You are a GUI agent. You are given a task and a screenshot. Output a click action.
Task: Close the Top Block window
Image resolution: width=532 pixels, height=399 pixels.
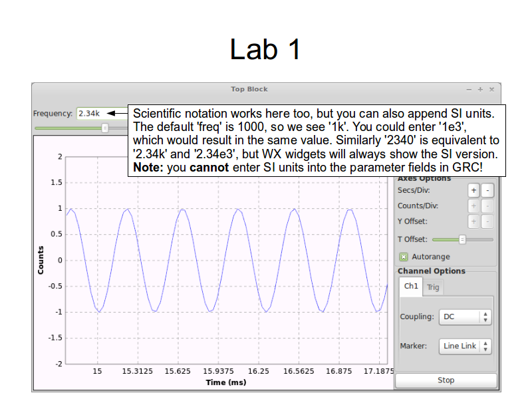pos(491,89)
